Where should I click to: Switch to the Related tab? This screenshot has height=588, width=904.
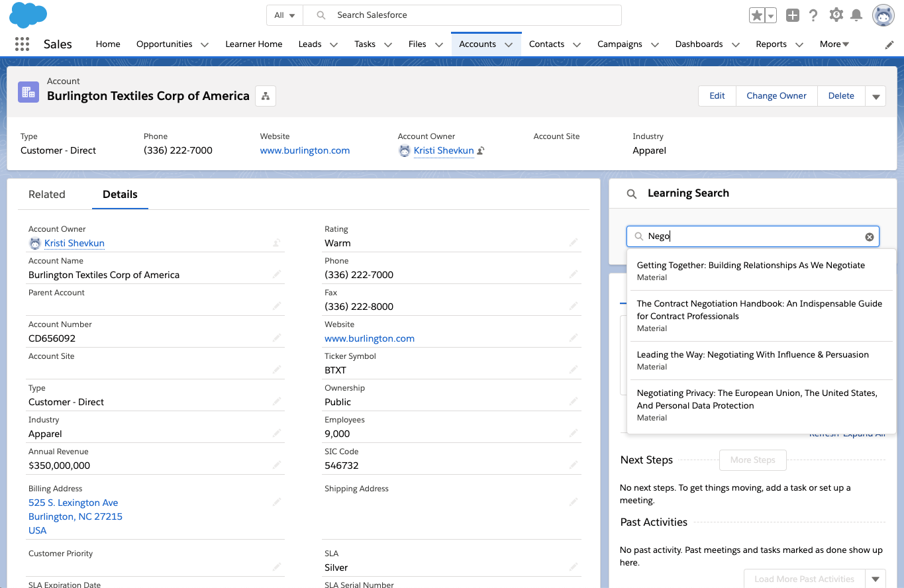tap(47, 195)
